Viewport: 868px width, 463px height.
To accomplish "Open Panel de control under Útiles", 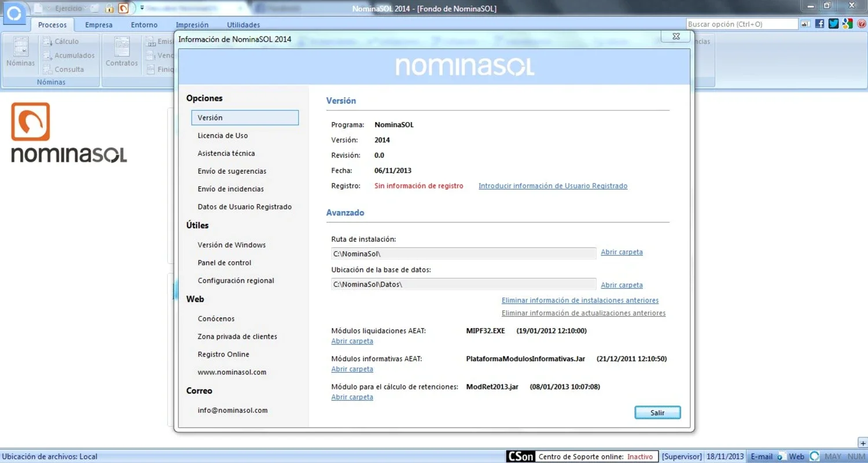I will [x=225, y=263].
